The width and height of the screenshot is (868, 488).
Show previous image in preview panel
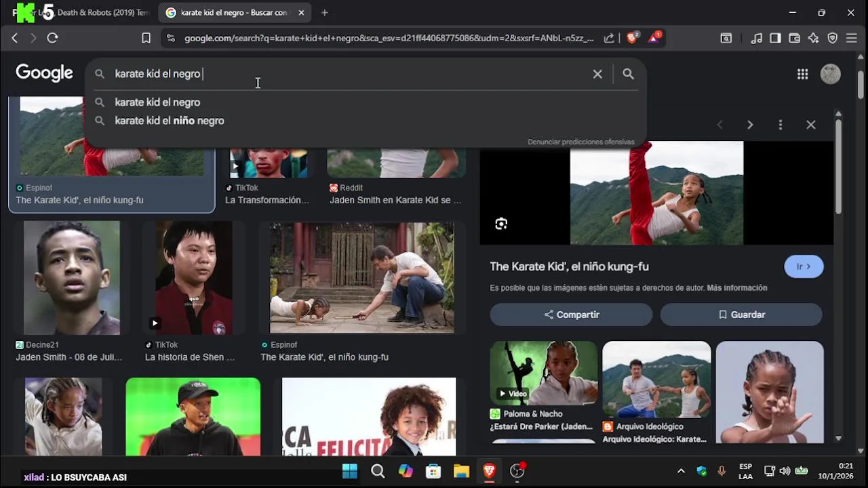click(x=720, y=125)
